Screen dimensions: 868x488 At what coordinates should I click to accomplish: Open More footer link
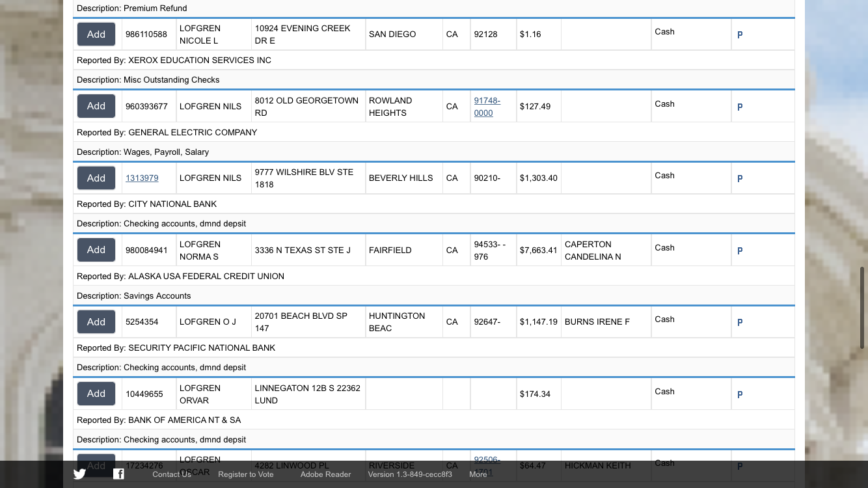point(478,474)
